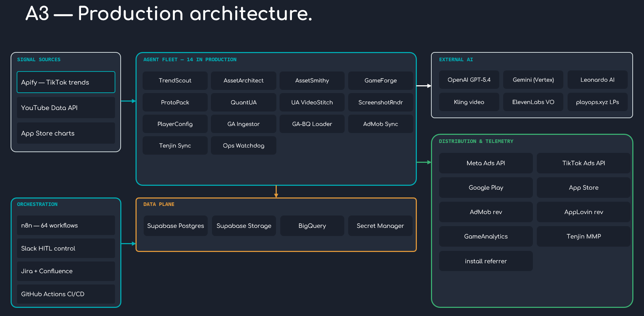This screenshot has height=316, width=644.
Task: Select the Tenjin MMP box
Action: (583, 236)
